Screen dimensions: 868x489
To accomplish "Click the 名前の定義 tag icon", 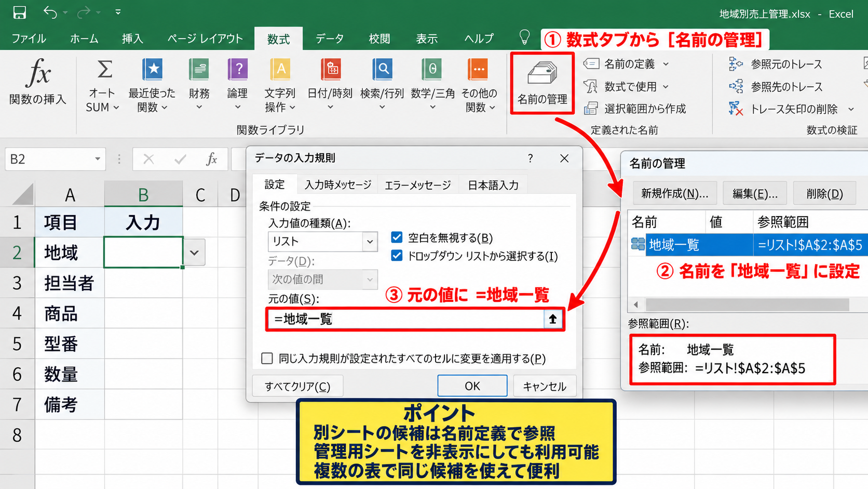I will pyautogui.click(x=591, y=64).
